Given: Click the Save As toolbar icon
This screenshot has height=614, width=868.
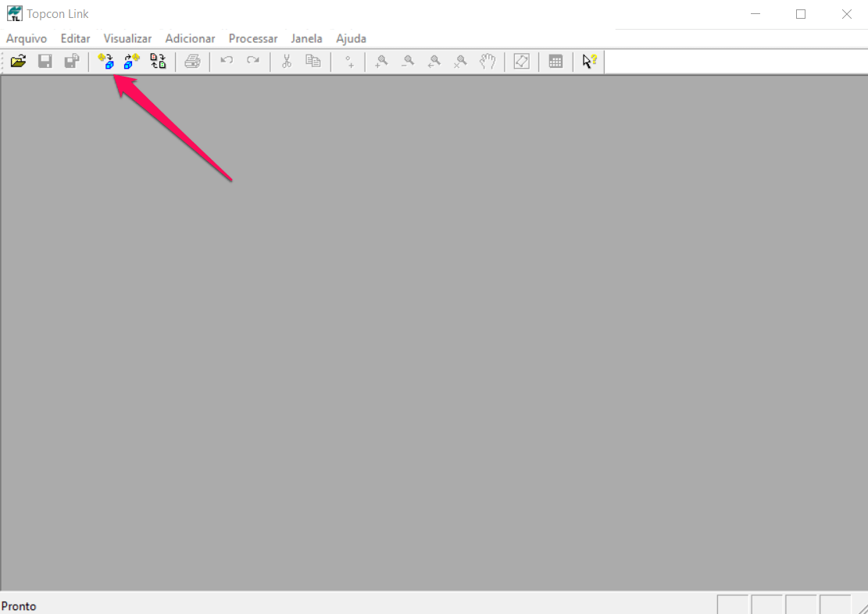Looking at the screenshot, I should click(71, 61).
